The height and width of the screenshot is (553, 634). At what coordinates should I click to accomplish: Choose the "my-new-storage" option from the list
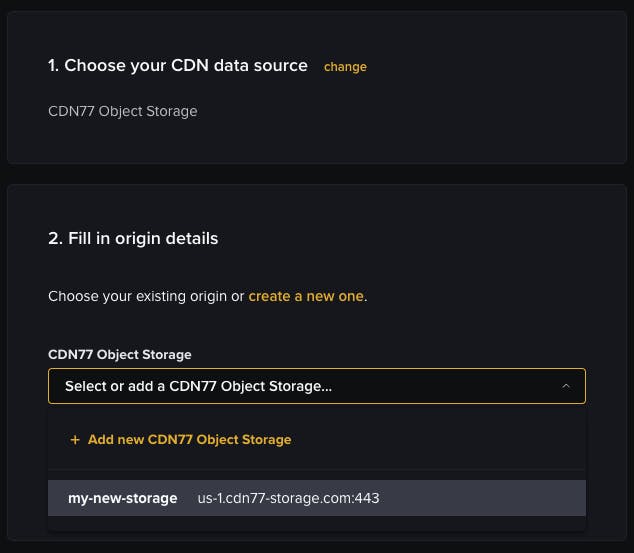[x=122, y=498]
